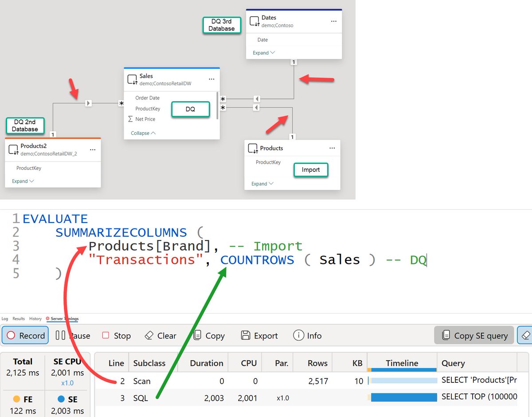Select the ProductKey field in Products2 table
This screenshot has width=532, height=417.
[29, 168]
